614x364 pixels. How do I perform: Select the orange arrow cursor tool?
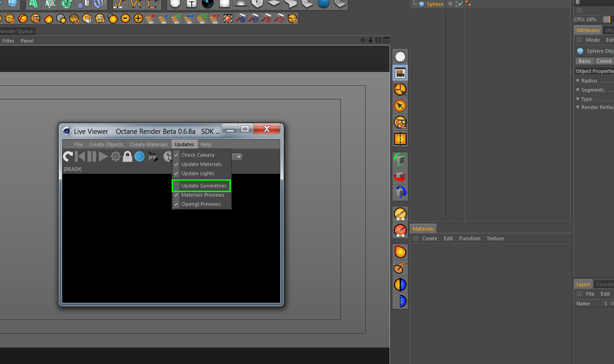pyautogui.click(x=400, y=106)
